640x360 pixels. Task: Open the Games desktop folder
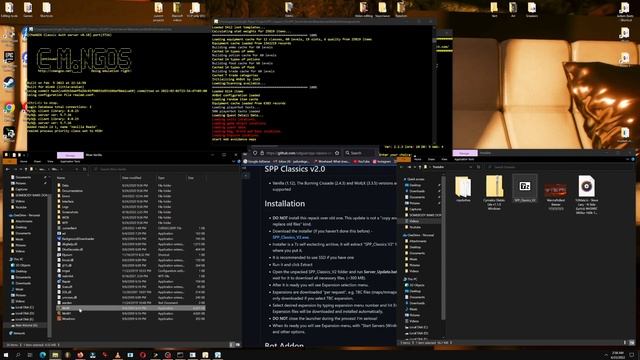tap(28, 9)
